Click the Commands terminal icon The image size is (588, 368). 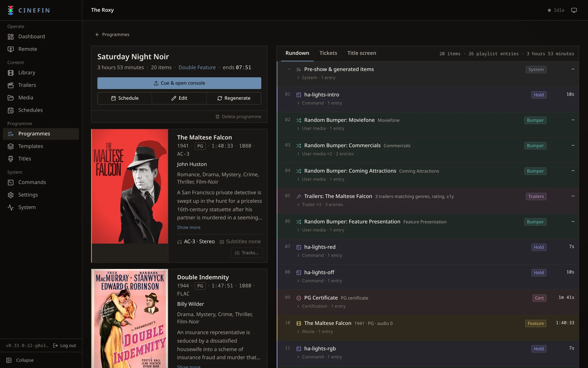click(11, 182)
